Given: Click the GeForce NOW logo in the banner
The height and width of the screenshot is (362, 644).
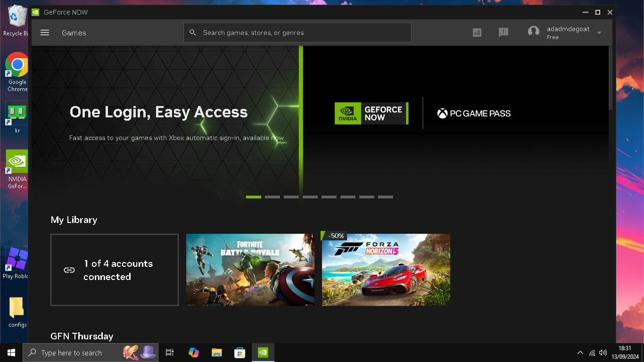Looking at the screenshot, I should pos(372,113).
